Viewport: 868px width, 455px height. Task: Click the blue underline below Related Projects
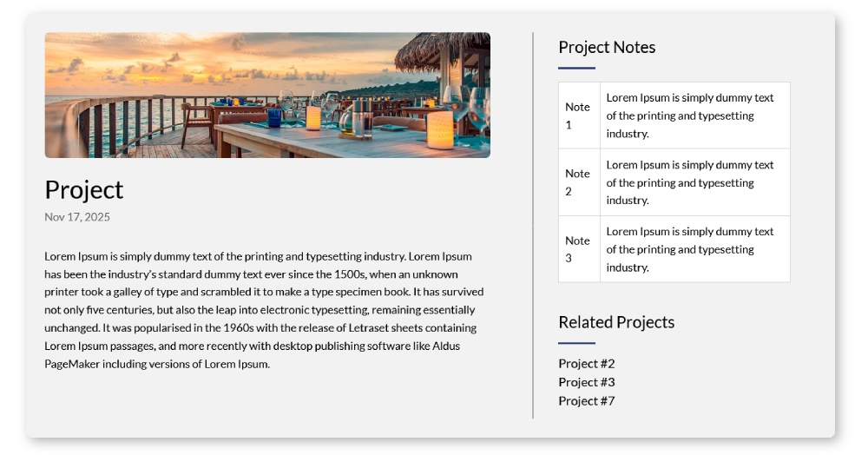(576, 343)
